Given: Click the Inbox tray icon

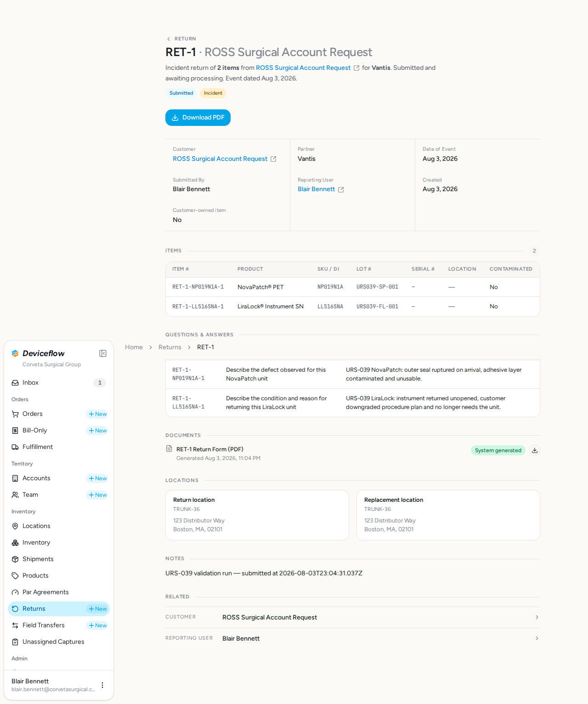Looking at the screenshot, I should [x=15, y=383].
